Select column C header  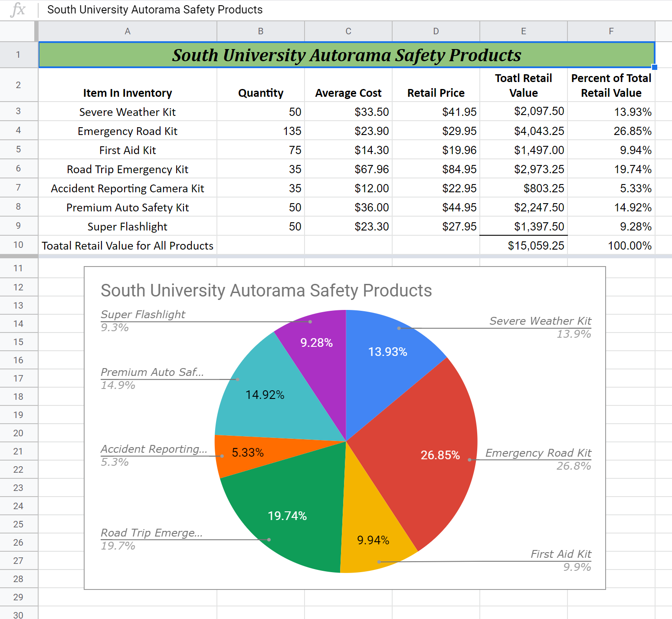[x=348, y=31]
